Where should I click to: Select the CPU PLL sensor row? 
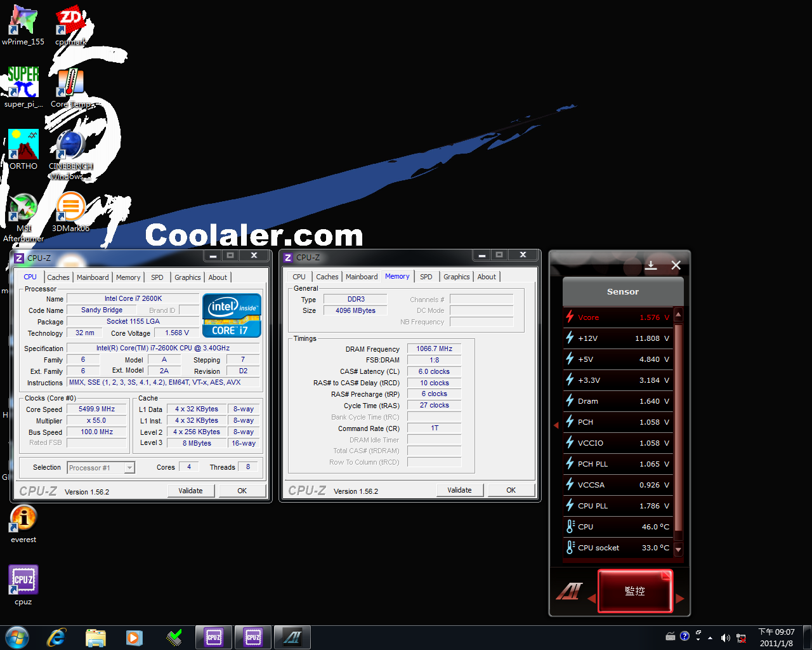(618, 506)
